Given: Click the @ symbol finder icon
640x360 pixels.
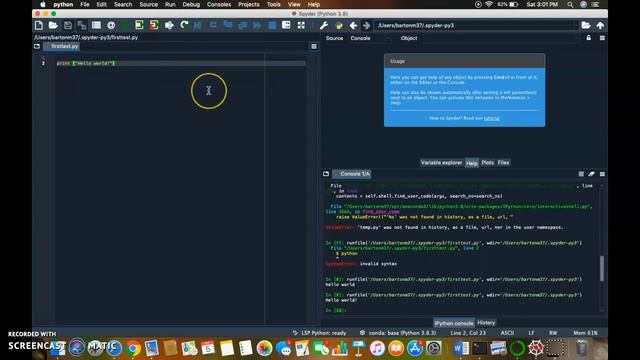Looking at the screenshot, I should (x=111, y=25).
